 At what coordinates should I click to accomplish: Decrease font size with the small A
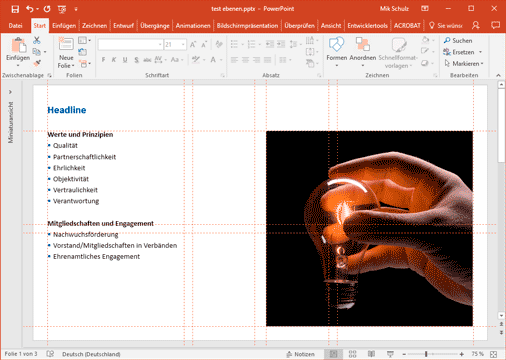pos(204,44)
